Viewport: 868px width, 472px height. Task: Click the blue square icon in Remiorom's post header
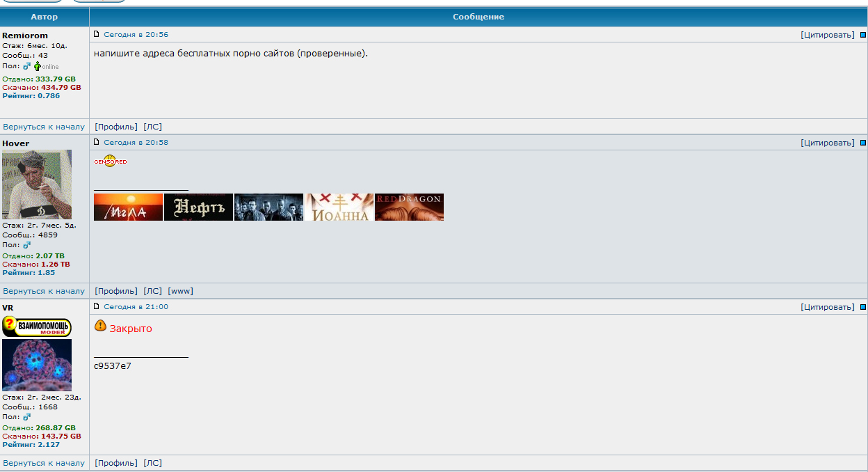[863, 35]
